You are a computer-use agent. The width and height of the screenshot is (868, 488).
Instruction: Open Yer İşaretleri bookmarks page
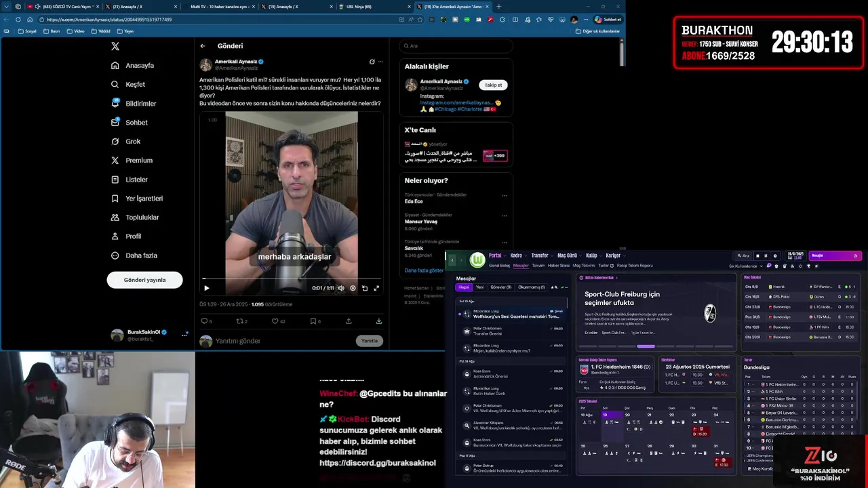pyautogui.click(x=137, y=199)
